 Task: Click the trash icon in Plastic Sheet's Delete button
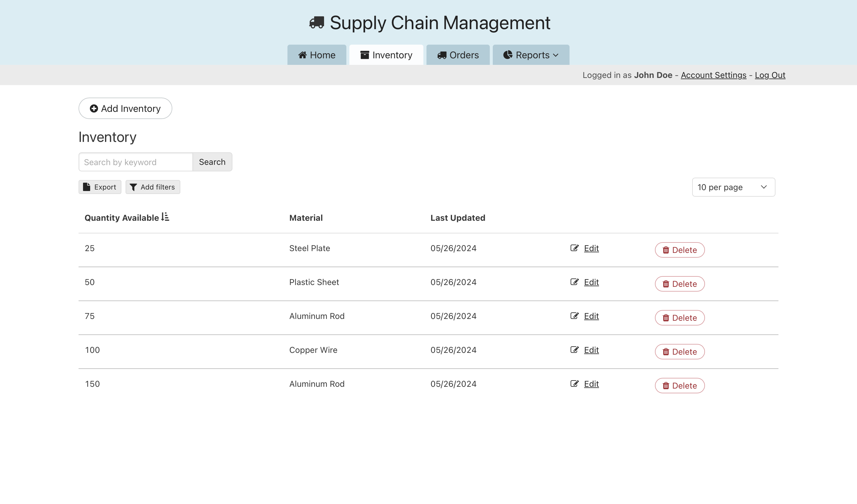click(x=666, y=284)
